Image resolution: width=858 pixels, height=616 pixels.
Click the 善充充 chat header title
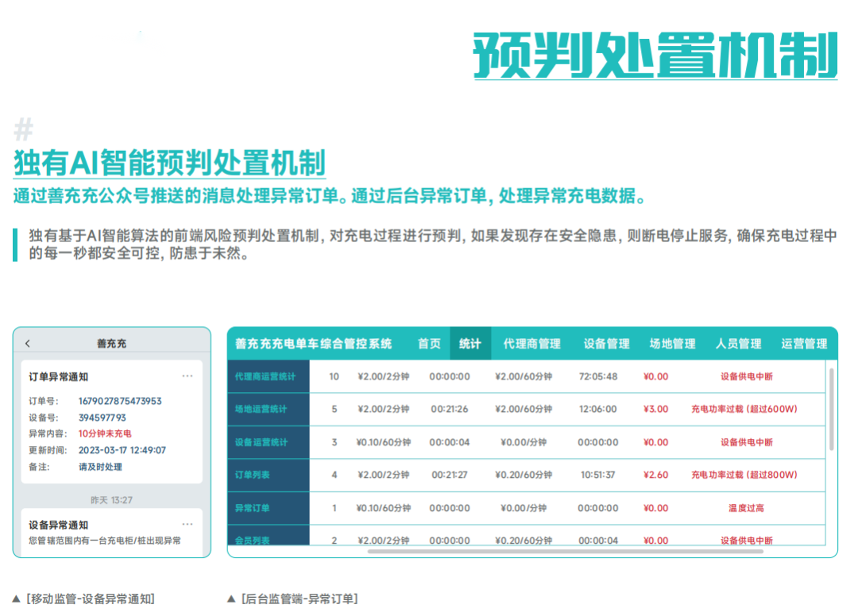pos(112,343)
